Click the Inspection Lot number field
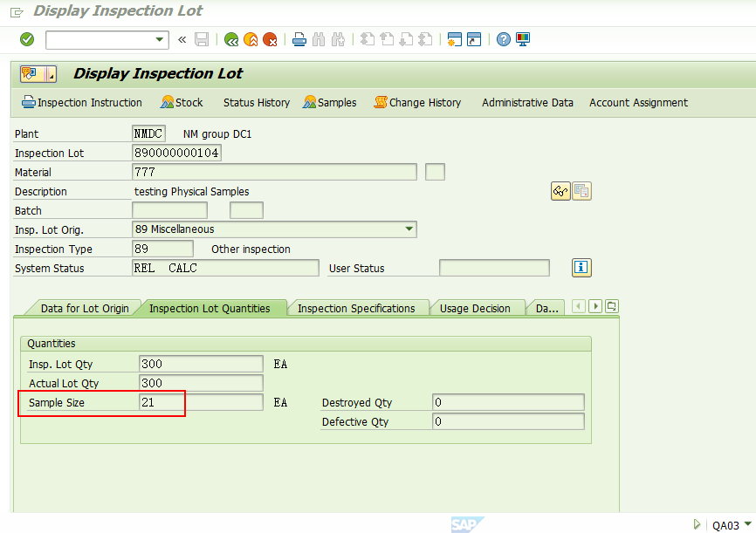 [176, 153]
